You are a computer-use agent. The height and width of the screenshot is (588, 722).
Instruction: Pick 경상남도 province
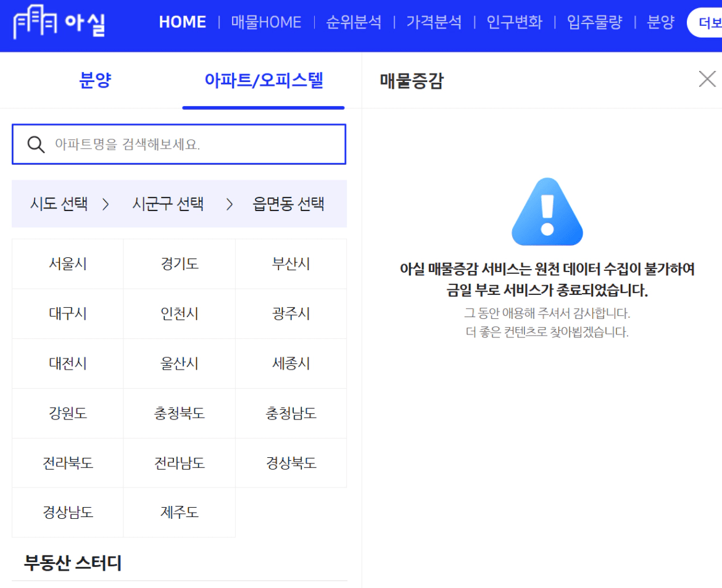point(68,512)
